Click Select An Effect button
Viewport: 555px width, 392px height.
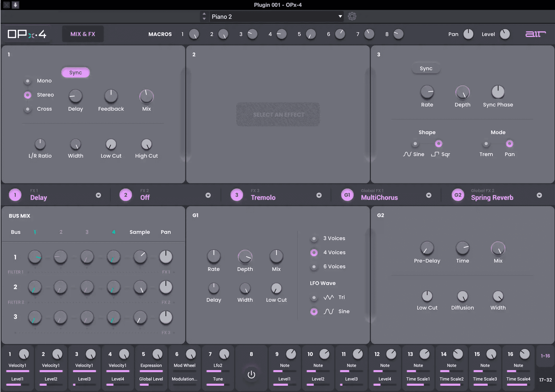pos(278,115)
